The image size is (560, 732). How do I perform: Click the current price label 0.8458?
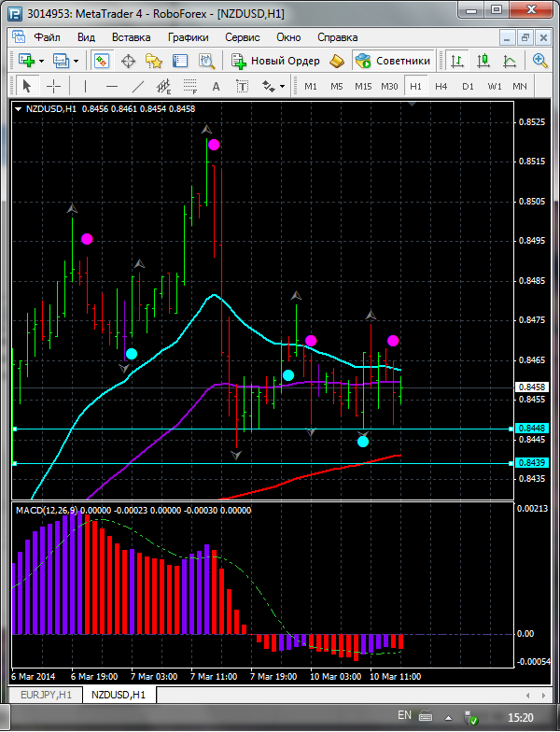point(532,387)
